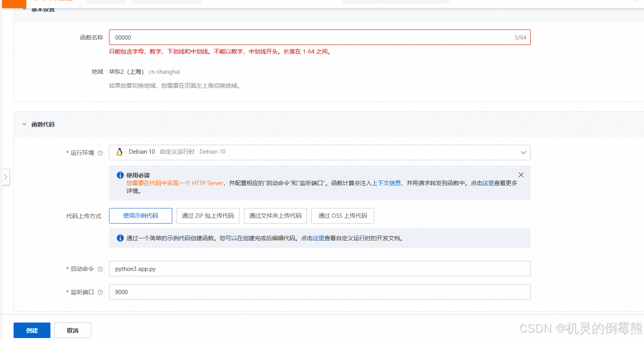Image resolution: width=644 pixels, height=340 pixels.
Task: Click the help icon next to 启动命令
Action: click(100, 269)
